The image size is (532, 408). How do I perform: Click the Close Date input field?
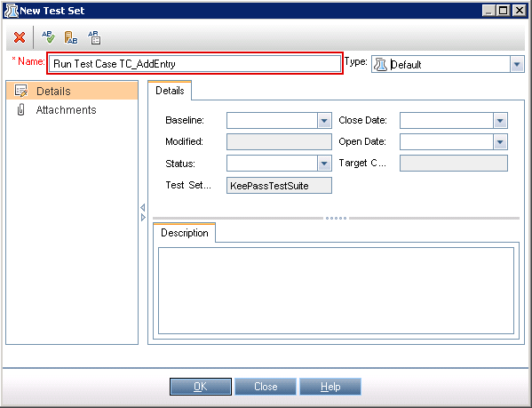(x=447, y=121)
